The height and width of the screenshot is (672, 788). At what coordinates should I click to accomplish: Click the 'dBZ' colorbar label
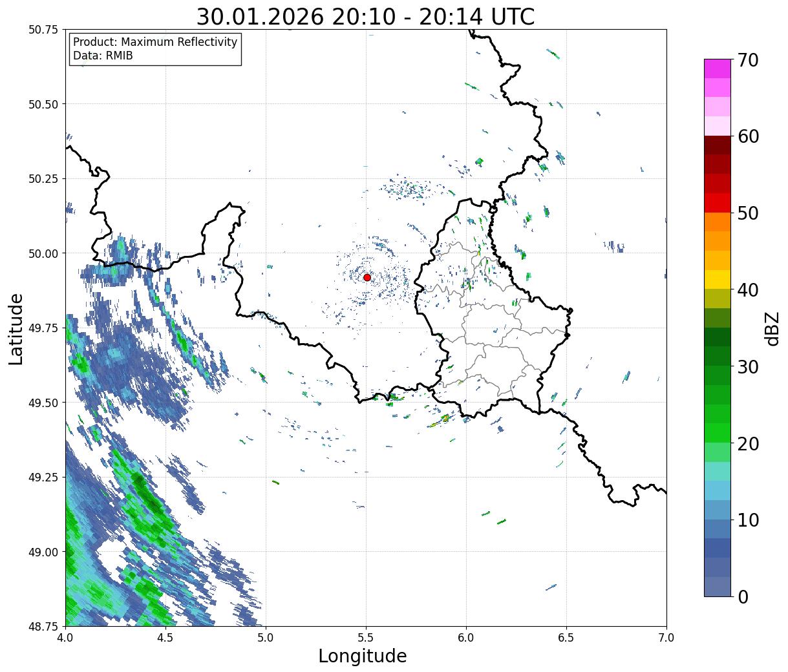point(772,328)
